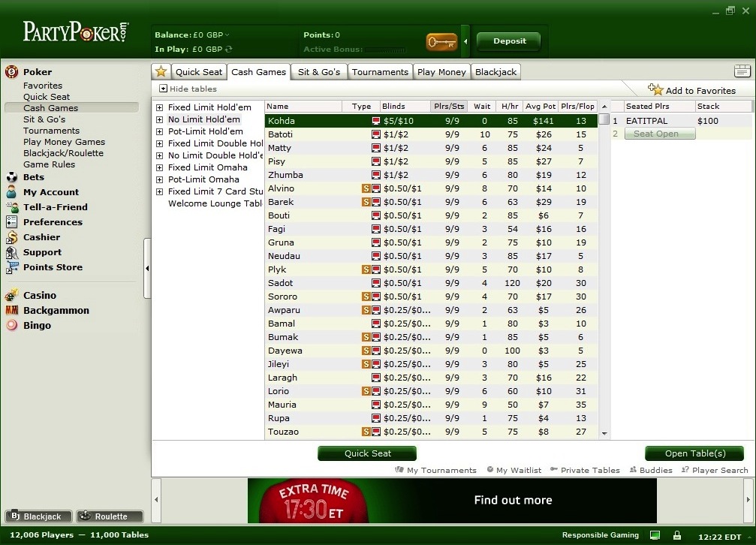756x545 pixels.
Task: Switch to the Sit & Go's tab
Action: 319,72
